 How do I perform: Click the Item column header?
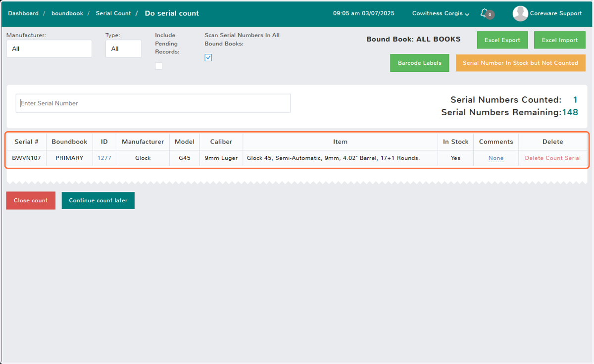340,141
